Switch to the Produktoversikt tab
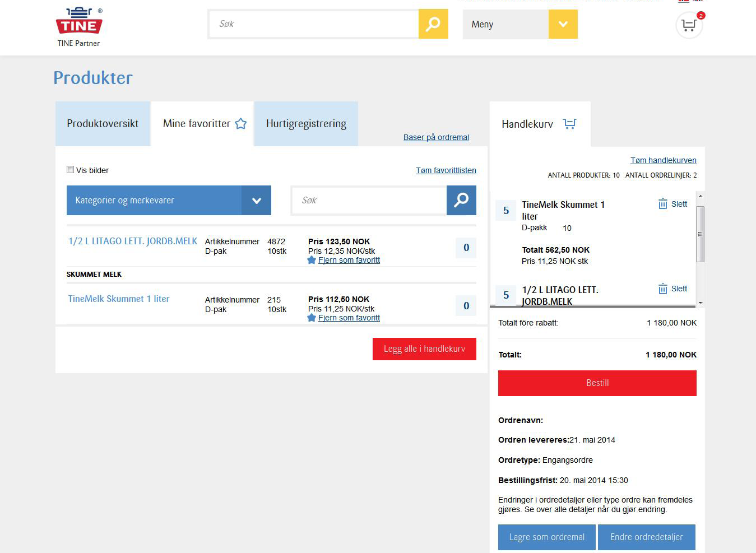Image resolution: width=756 pixels, height=553 pixels. point(103,124)
